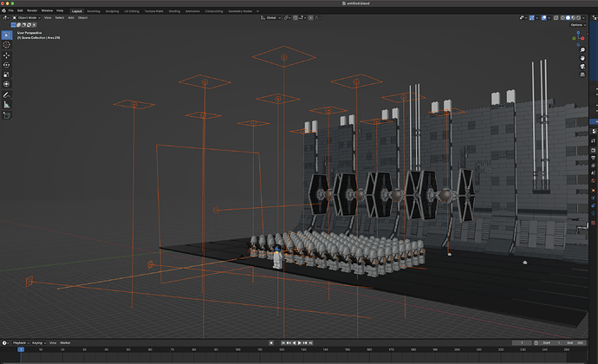Open the viewport editor type dropdown

pyautogui.click(x=5, y=17)
